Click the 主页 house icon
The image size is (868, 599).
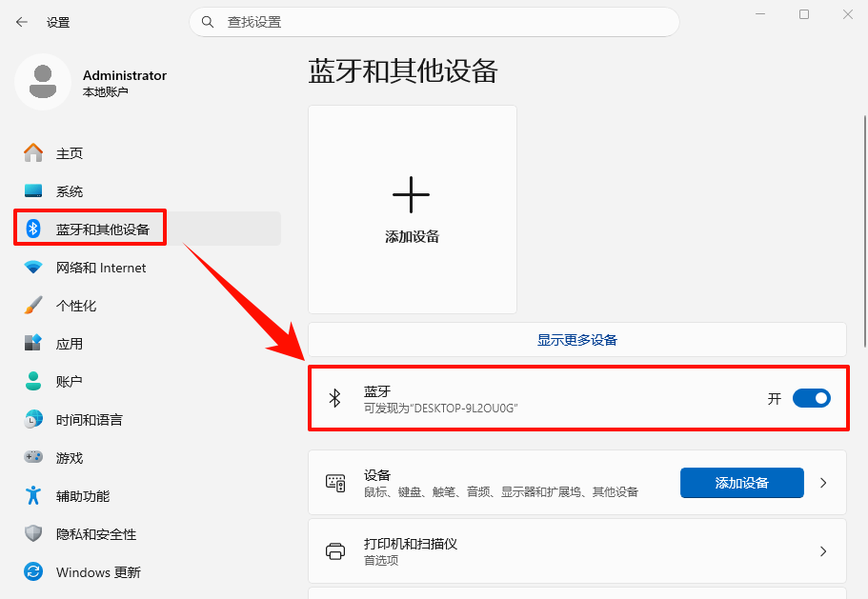click(x=33, y=152)
